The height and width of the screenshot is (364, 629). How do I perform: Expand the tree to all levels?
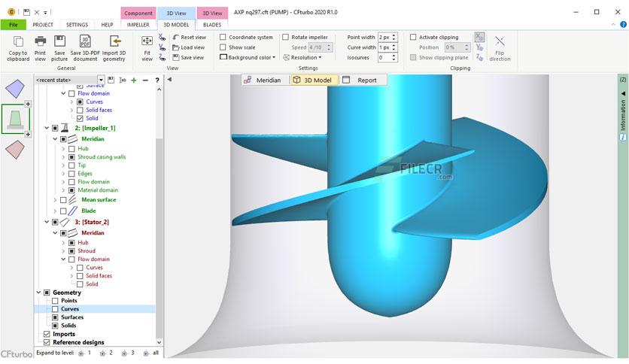tap(150, 353)
